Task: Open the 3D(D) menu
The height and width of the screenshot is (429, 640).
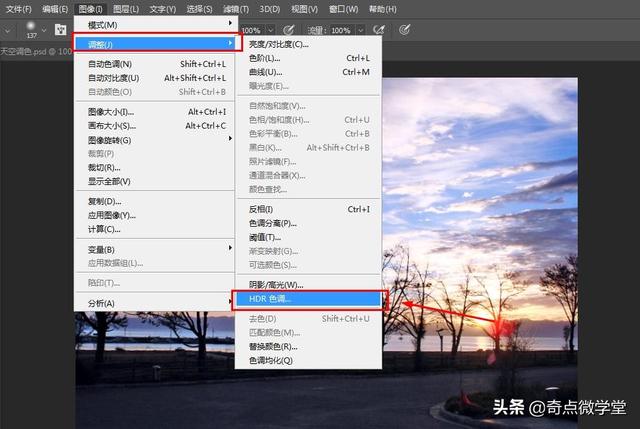Action: (269, 9)
